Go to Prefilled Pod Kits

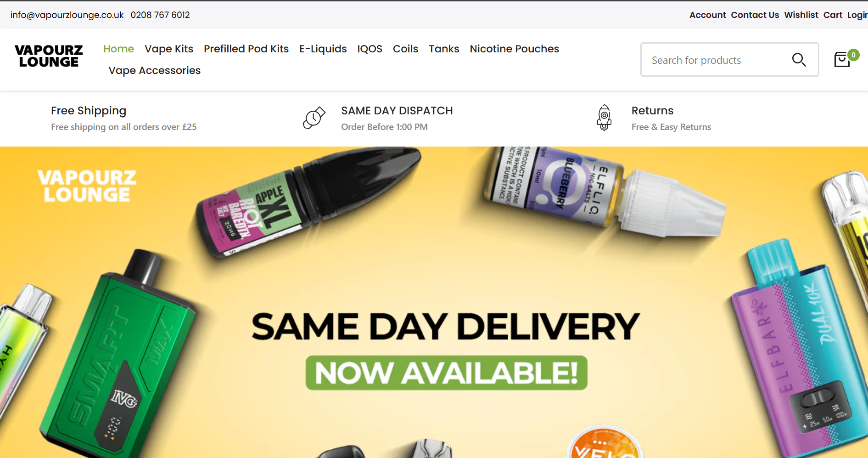246,49
